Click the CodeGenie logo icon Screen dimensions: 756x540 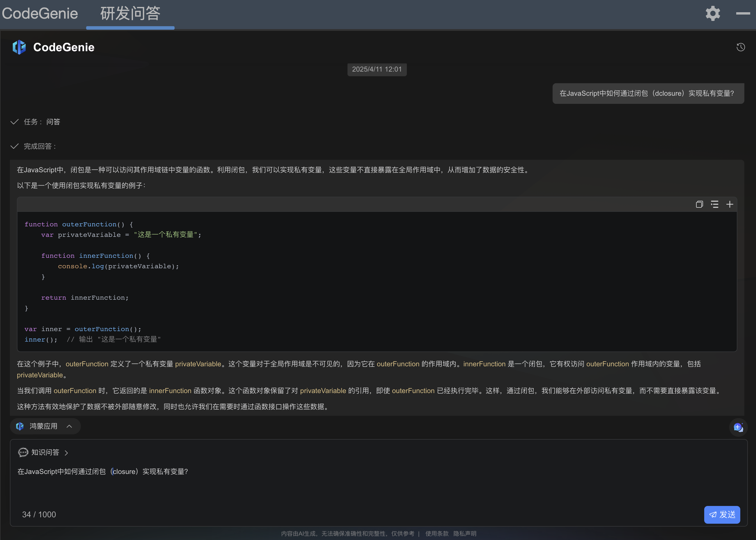pos(19,47)
